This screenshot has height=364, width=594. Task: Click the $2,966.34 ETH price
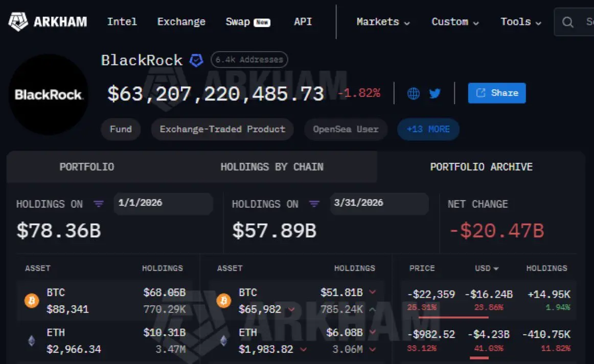[x=74, y=349]
